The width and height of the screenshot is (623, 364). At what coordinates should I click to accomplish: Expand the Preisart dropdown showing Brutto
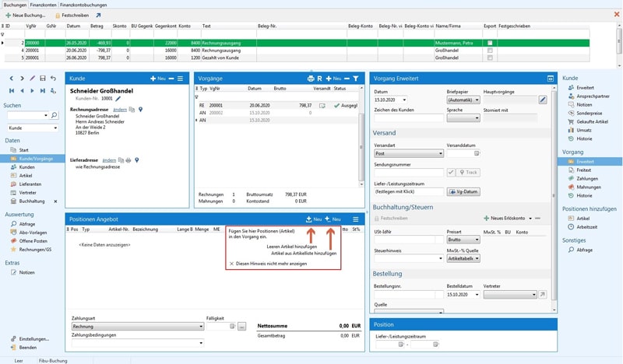(465, 240)
